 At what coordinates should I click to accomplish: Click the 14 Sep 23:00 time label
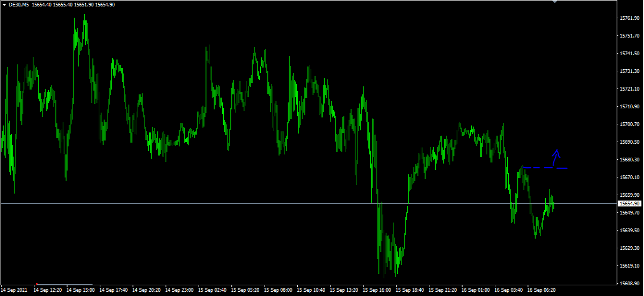coord(179,290)
